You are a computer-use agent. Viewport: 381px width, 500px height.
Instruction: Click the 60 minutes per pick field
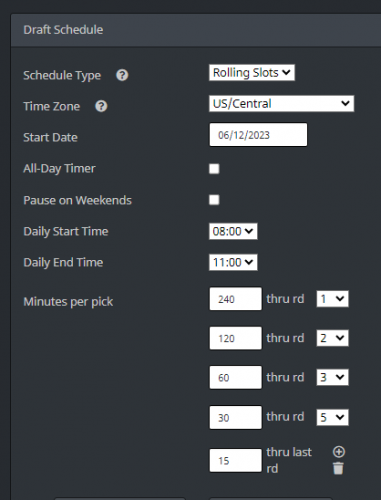236,377
